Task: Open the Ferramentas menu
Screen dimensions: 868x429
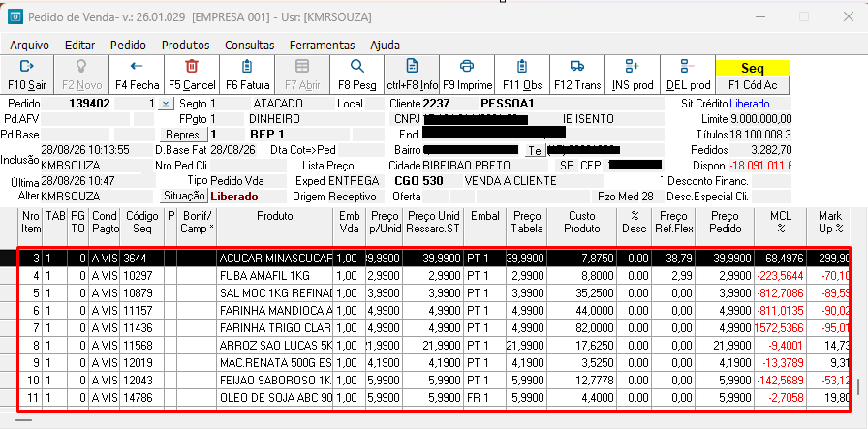Action: point(322,46)
